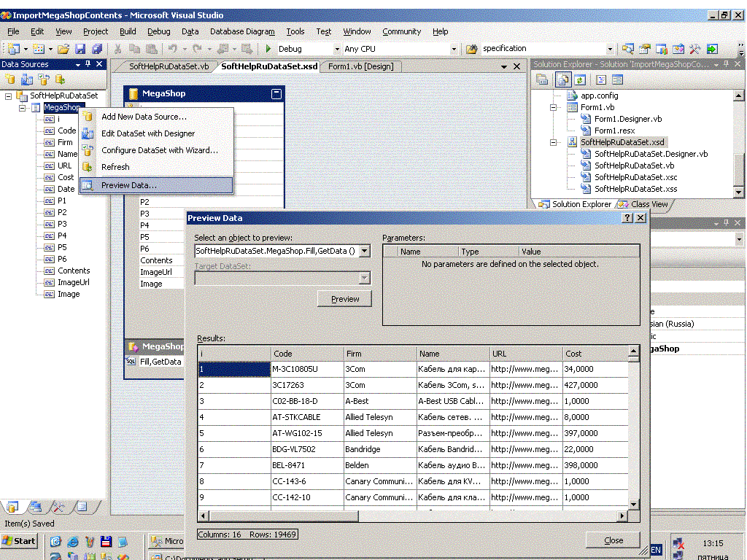Open the Select an object to preview dropdown
The width and height of the screenshot is (747, 560).
coord(365,251)
